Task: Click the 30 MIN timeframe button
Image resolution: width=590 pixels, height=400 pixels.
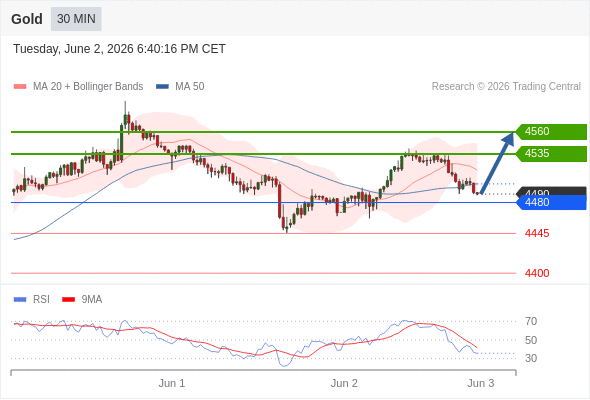Action: [76, 19]
